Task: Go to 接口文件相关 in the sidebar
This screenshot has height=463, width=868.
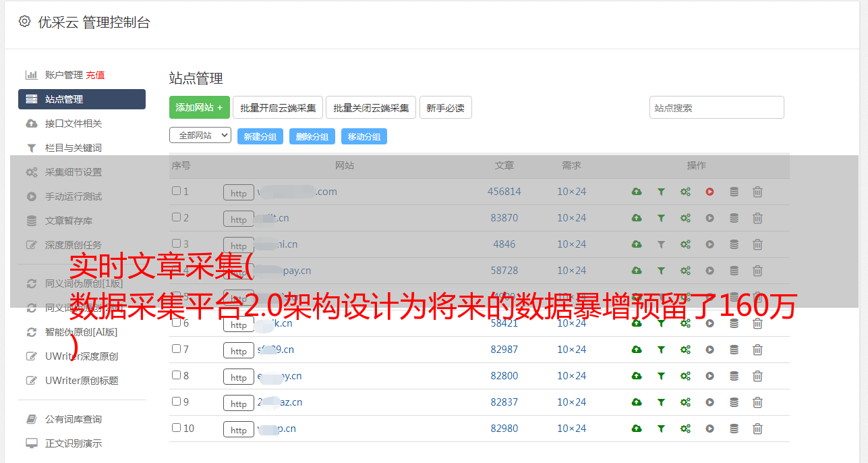Action: [74, 124]
